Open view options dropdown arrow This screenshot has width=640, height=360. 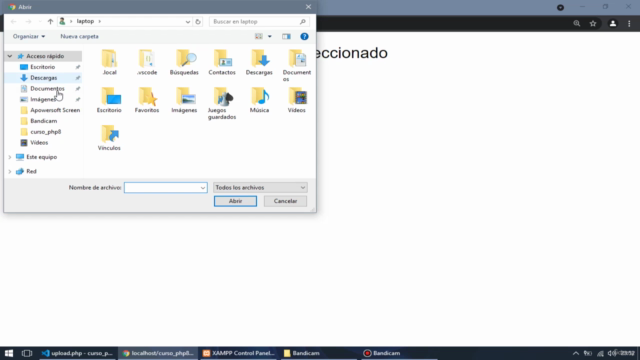269,36
